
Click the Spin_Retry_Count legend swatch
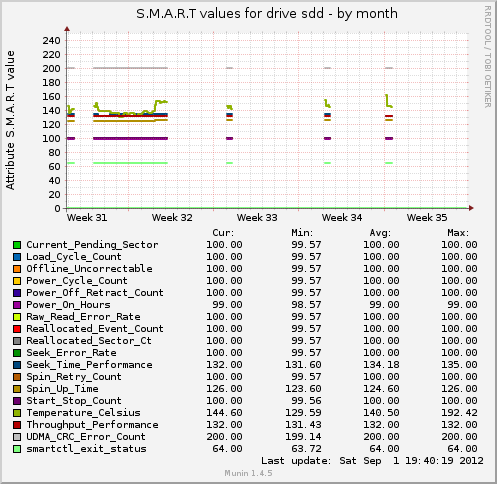coord(17,377)
